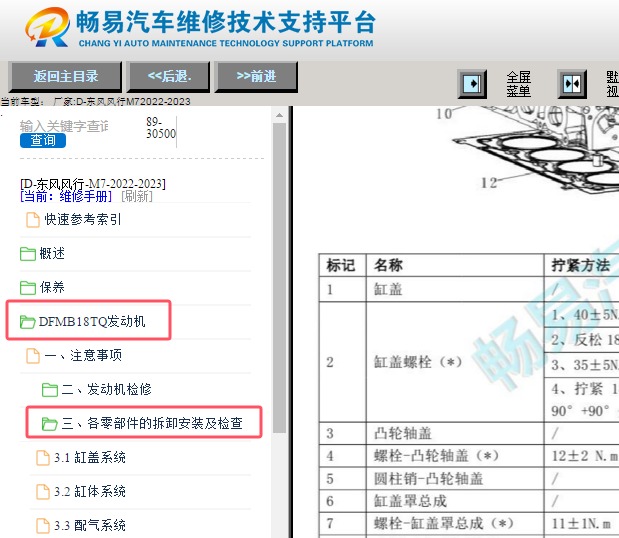Collapse 三、各零部件的拆卸安装及检查 folder
Screen dimensions: 619x538
pos(152,423)
